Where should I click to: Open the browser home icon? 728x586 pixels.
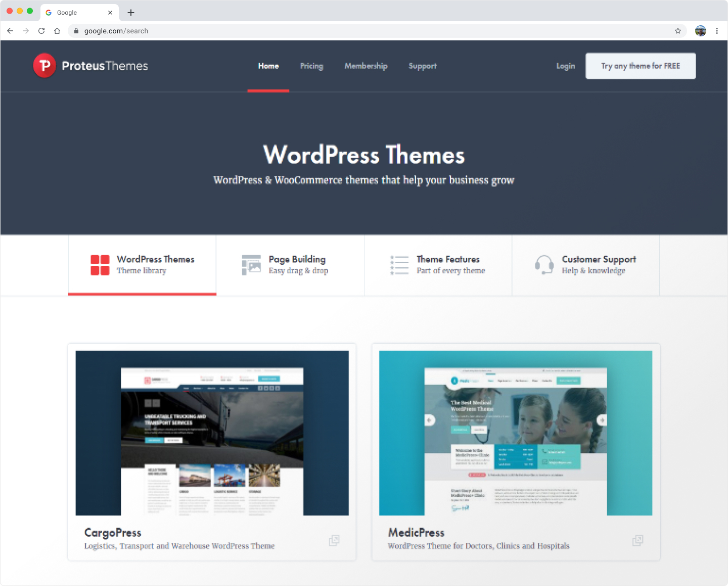click(x=57, y=31)
